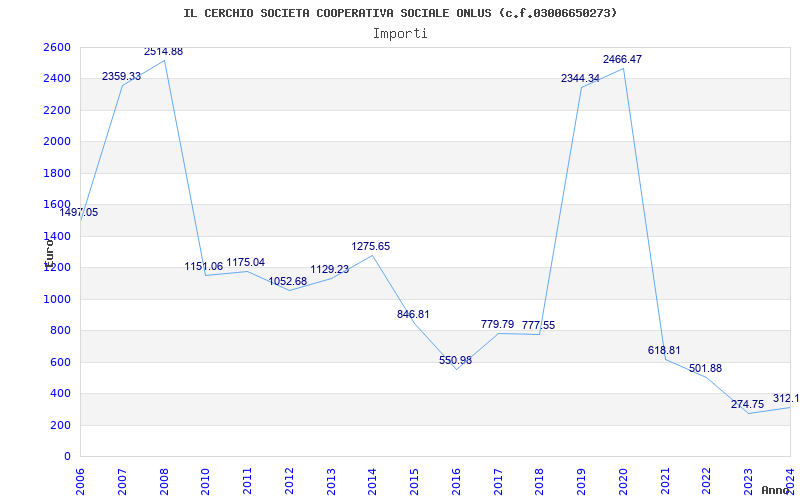This screenshot has width=800, height=500.
Task: Click data label 1151.06
Action: click(204, 266)
